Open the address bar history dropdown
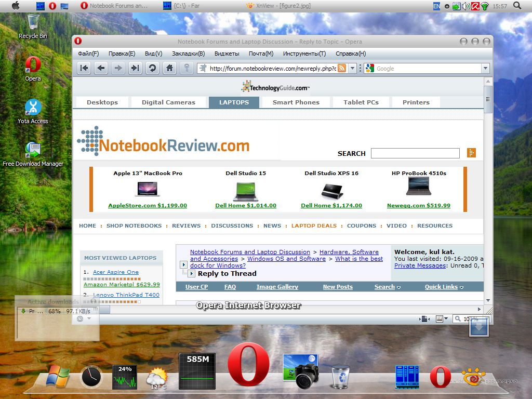Screen dimensions: 532x399 coord(353,68)
